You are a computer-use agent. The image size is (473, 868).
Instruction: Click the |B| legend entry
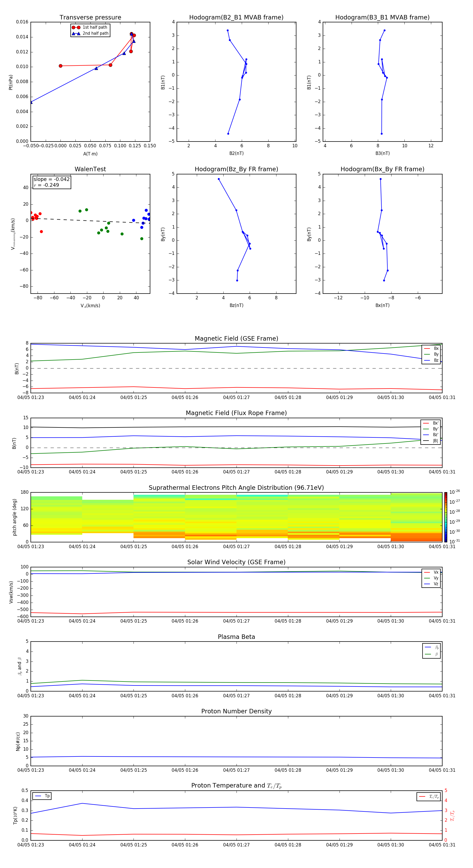point(431,441)
